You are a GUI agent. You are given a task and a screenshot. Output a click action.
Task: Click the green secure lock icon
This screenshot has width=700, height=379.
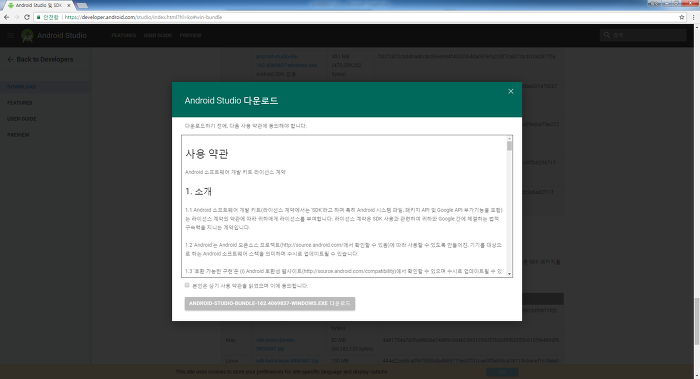tap(39, 17)
